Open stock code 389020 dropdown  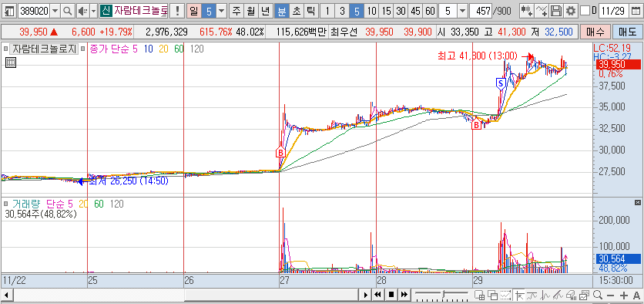[x=55, y=11]
